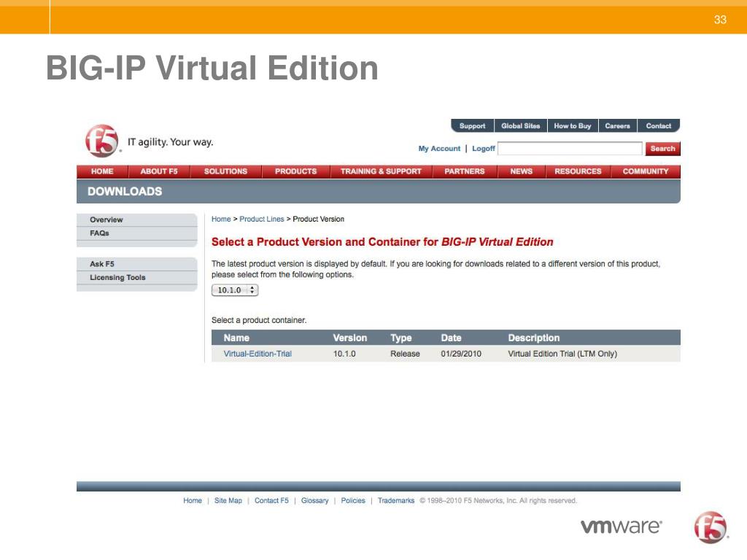Click the Description column header
The image size is (747, 560).
[x=533, y=338]
